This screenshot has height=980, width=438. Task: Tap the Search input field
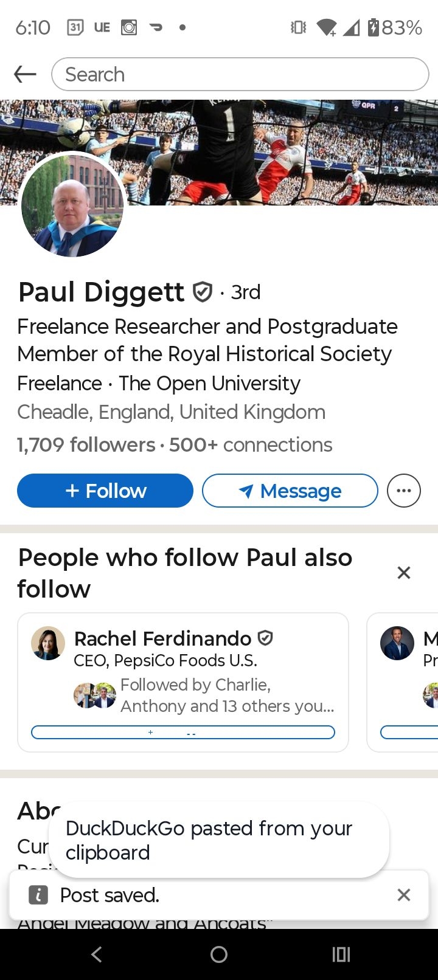[240, 75]
